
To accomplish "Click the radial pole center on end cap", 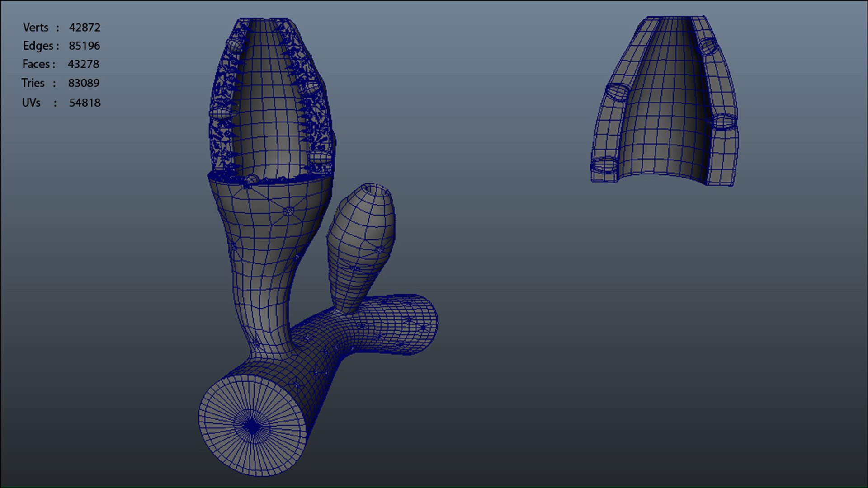I will (x=251, y=427).
